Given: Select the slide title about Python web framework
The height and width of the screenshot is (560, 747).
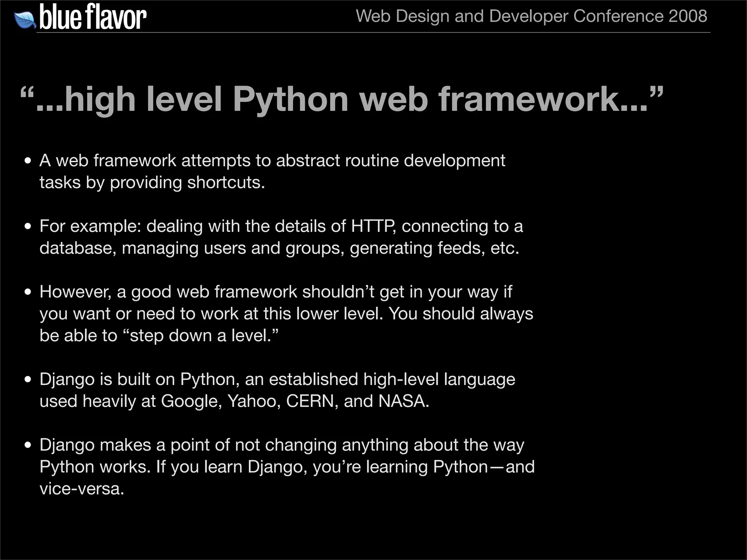Looking at the screenshot, I should (x=341, y=100).
